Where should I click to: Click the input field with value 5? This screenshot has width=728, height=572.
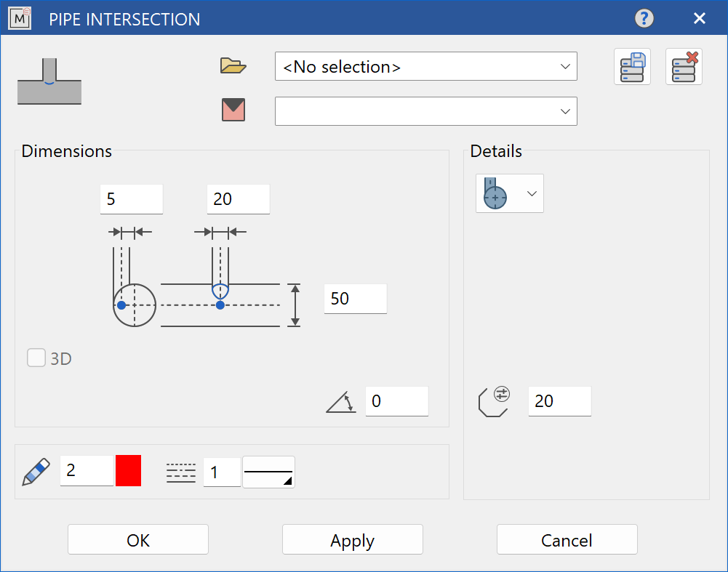pos(132,199)
